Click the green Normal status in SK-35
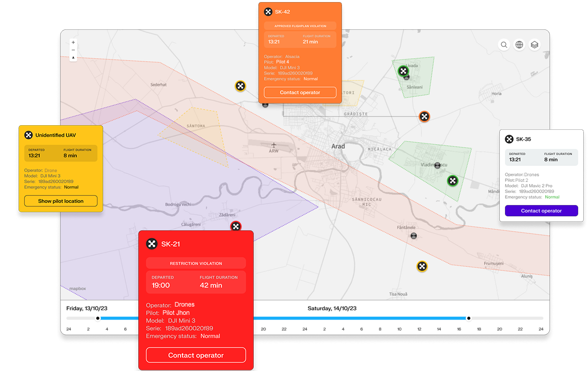Viewport: 588px width, 371px height. (x=552, y=197)
